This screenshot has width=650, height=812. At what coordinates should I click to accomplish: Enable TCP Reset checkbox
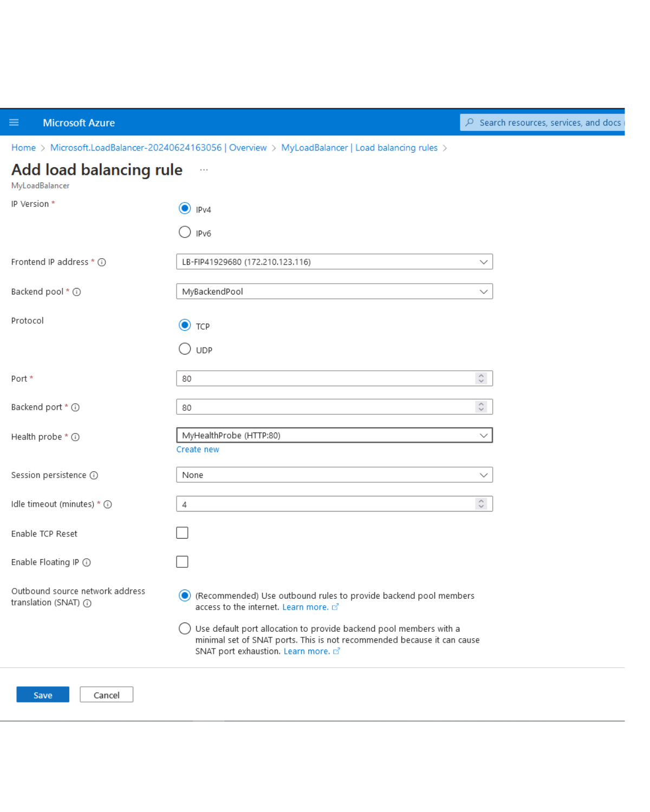[x=182, y=533]
